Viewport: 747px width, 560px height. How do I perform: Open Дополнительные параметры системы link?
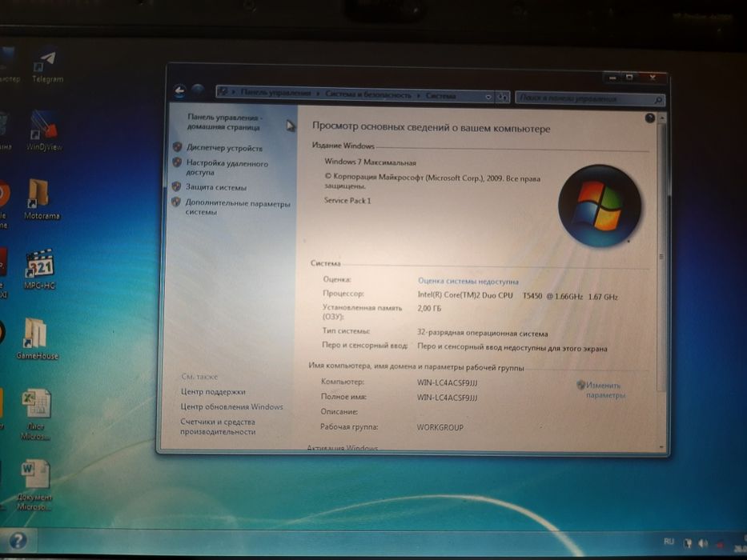pos(237,207)
